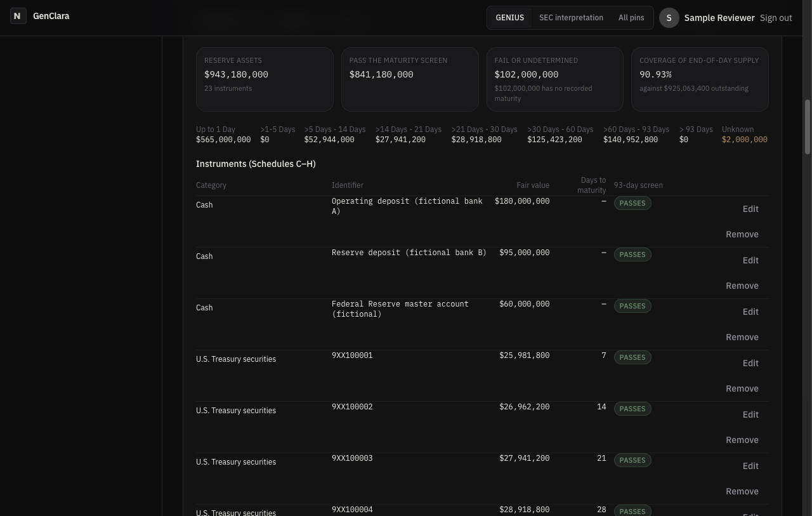
Task: Click the PASSES badge for 9XX100001
Action: coord(632,357)
